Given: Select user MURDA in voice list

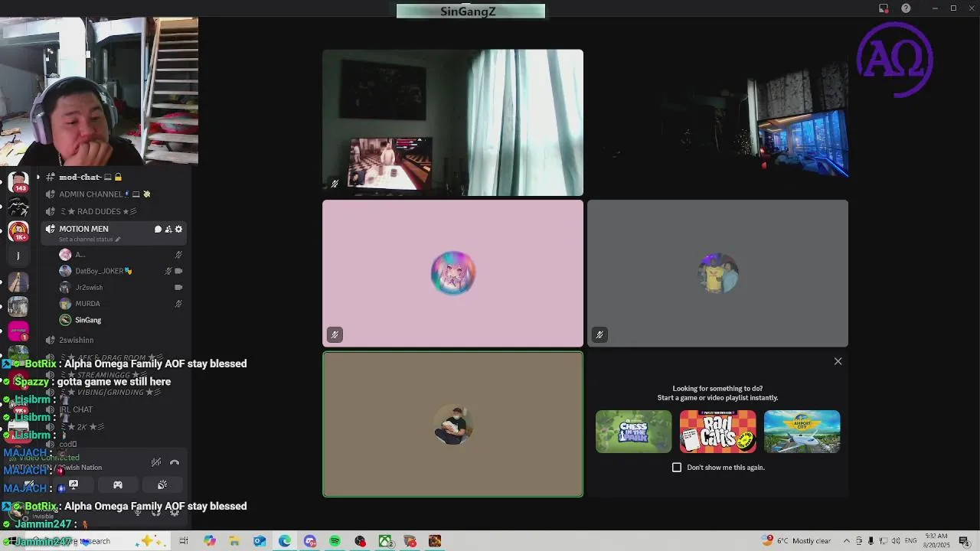Looking at the screenshot, I should coord(87,304).
